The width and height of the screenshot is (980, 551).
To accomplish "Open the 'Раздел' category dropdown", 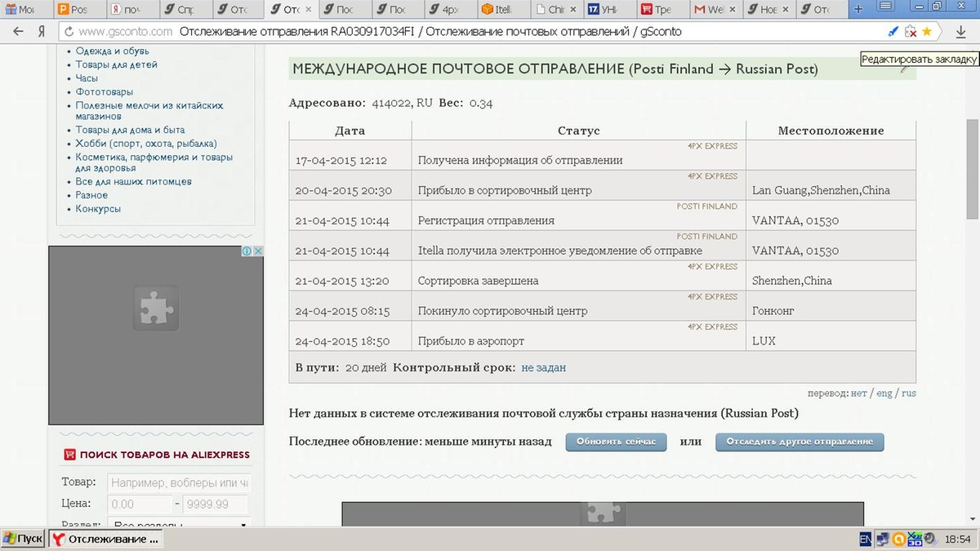I will click(x=179, y=525).
